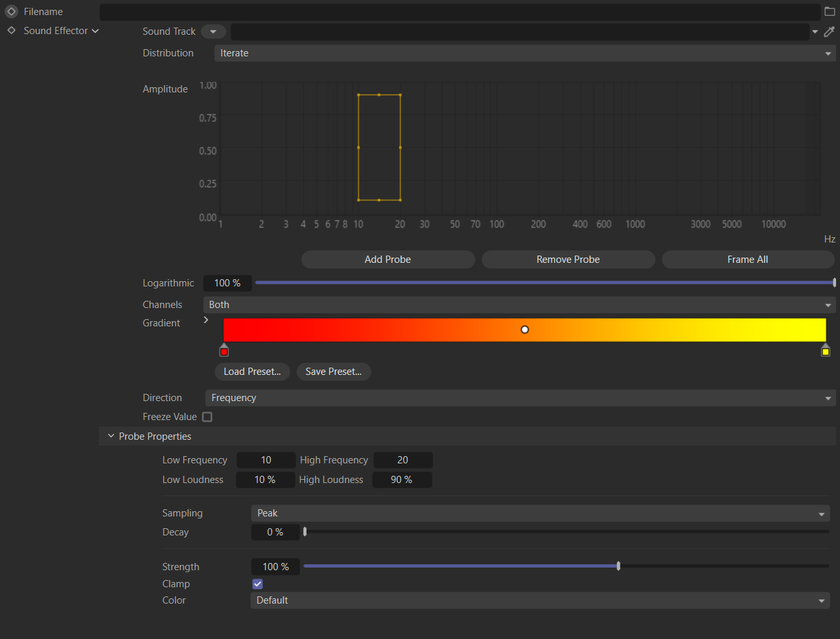The height and width of the screenshot is (639, 840).
Task: Click the Remove Probe button
Action: (x=568, y=260)
